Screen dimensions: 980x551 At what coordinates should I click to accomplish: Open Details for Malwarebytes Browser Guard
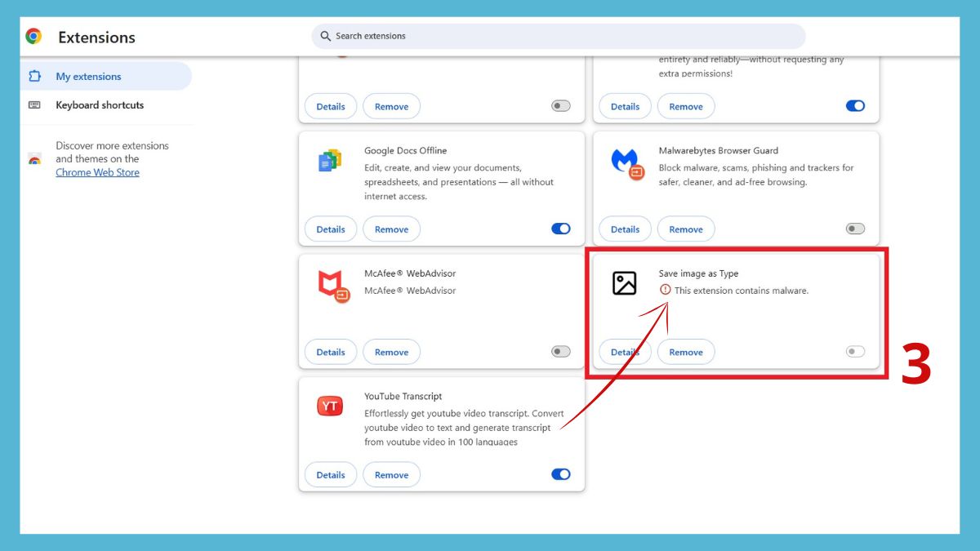coord(625,229)
